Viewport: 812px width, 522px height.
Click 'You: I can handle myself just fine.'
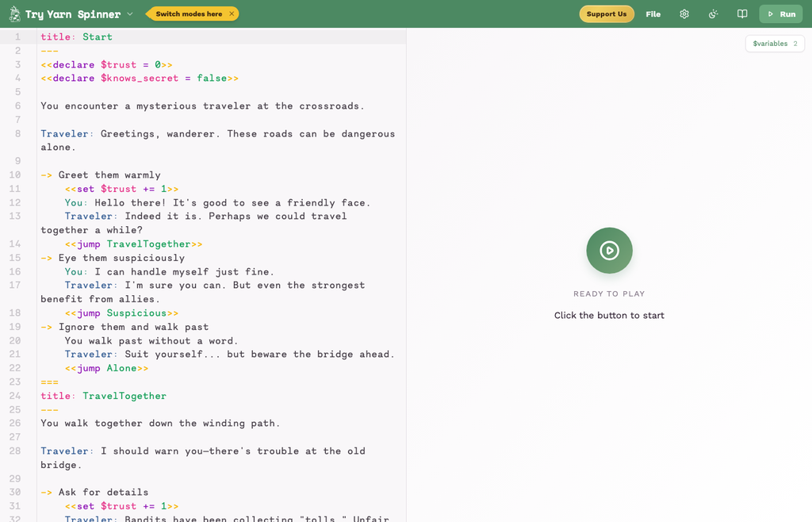[170, 271]
